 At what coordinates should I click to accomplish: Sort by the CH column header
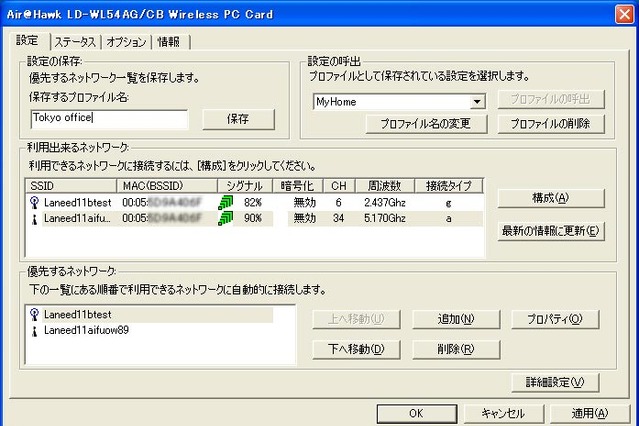[x=339, y=186]
